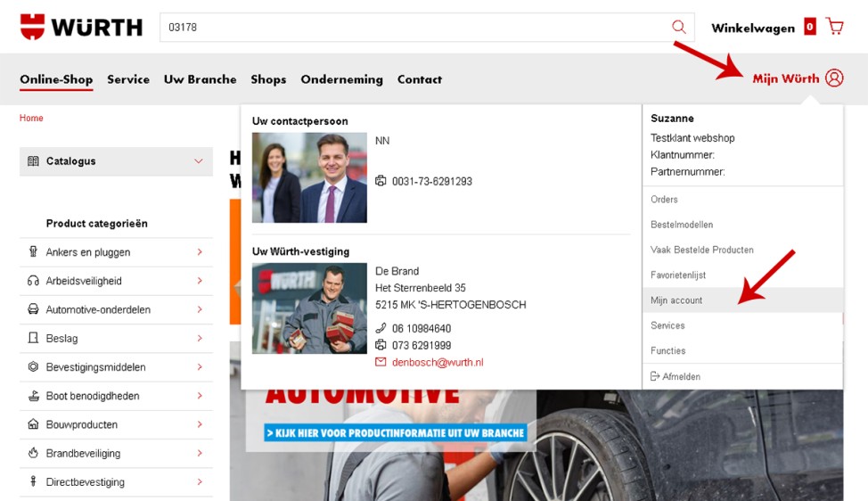Click the Catalogus book icon

pos(33,161)
